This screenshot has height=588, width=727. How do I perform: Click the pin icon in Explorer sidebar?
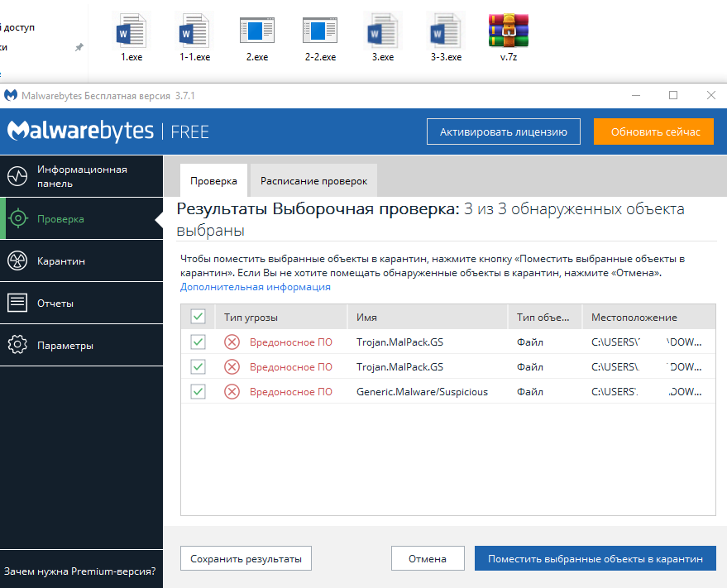79,47
